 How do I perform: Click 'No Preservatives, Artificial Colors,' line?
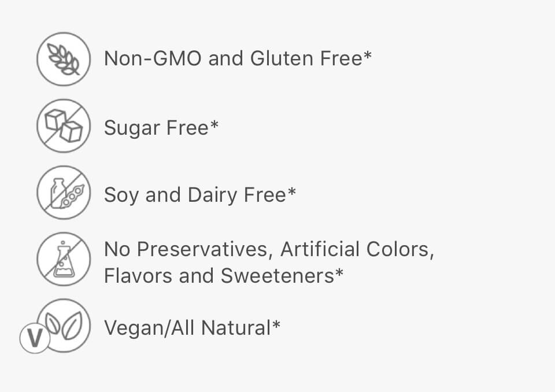coord(269,250)
